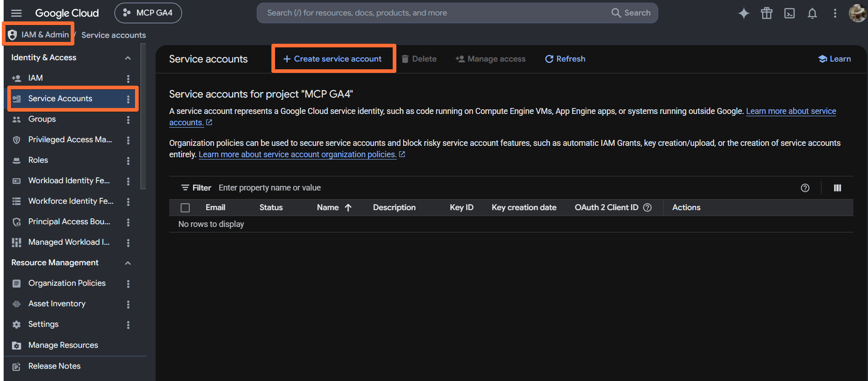Viewport: 868px width, 381px height.
Task: Click the Principal Access Boundary icon
Action: 16,222
